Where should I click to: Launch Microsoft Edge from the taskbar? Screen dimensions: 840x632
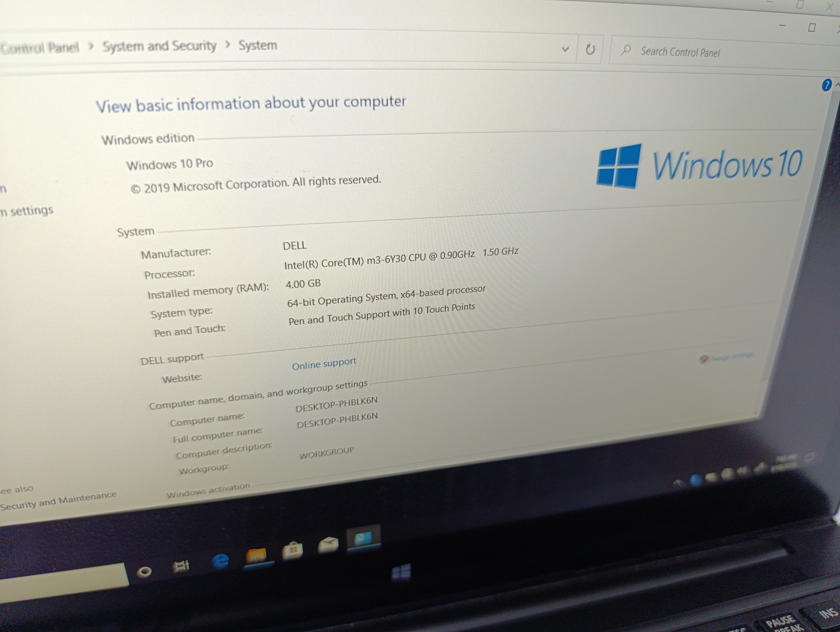[x=220, y=561]
